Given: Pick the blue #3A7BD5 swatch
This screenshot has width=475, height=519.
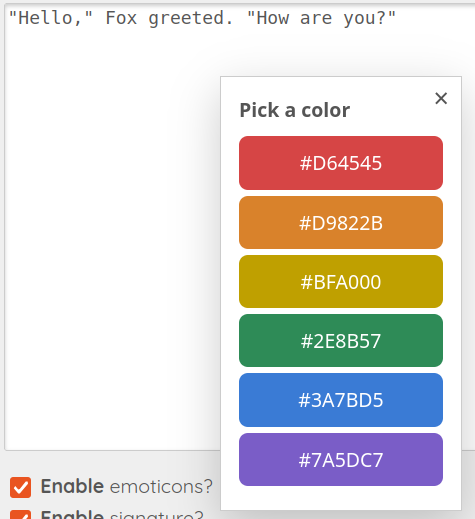Looking at the screenshot, I should click(x=341, y=400).
